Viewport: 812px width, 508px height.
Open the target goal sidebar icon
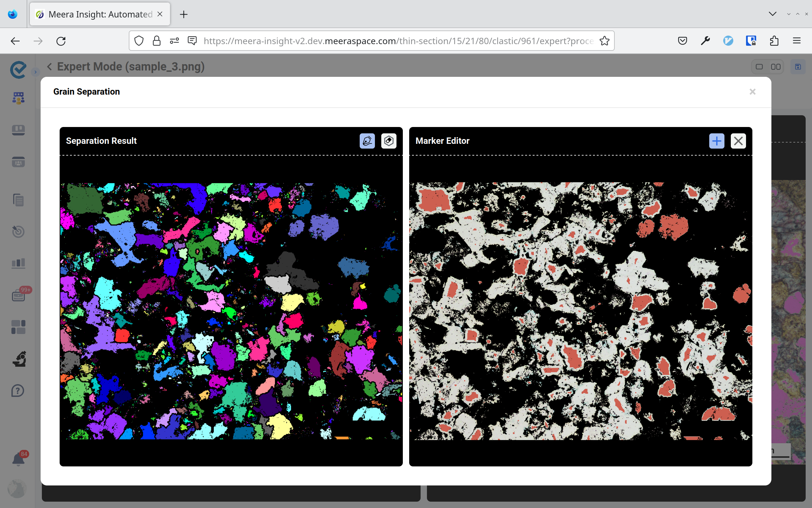[18, 231]
